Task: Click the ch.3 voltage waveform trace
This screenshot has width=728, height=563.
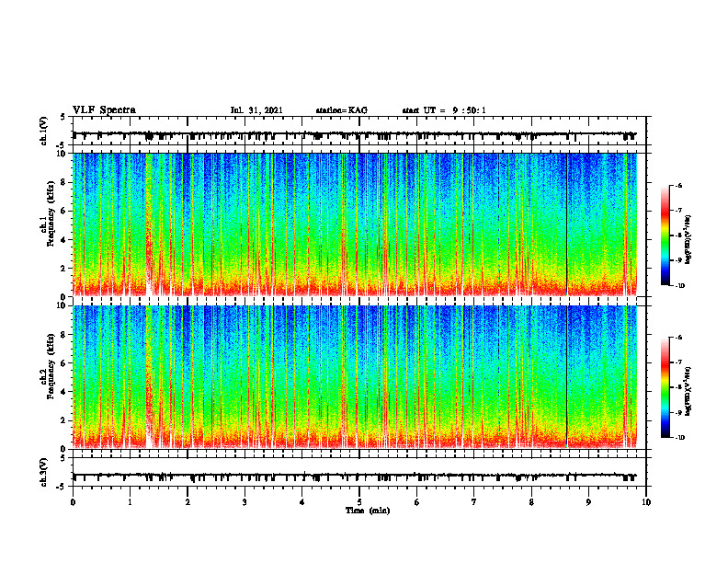Action: point(354,476)
